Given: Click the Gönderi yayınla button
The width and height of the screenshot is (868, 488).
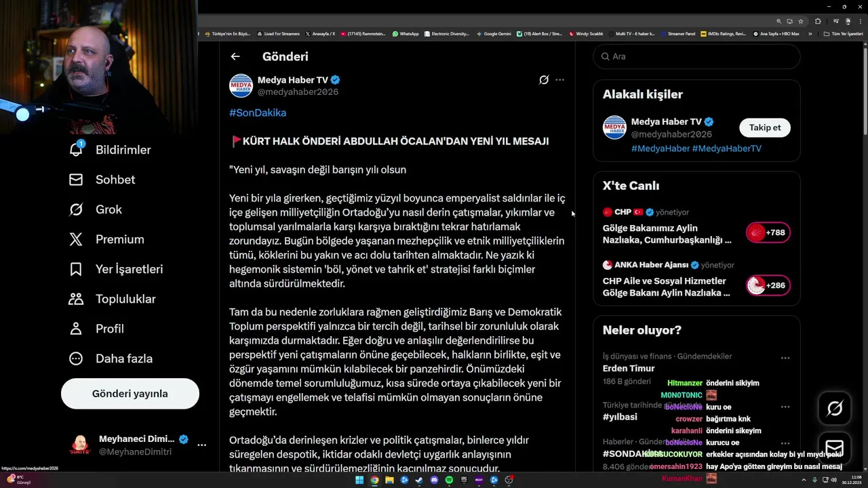Looking at the screenshot, I should coord(130,394).
